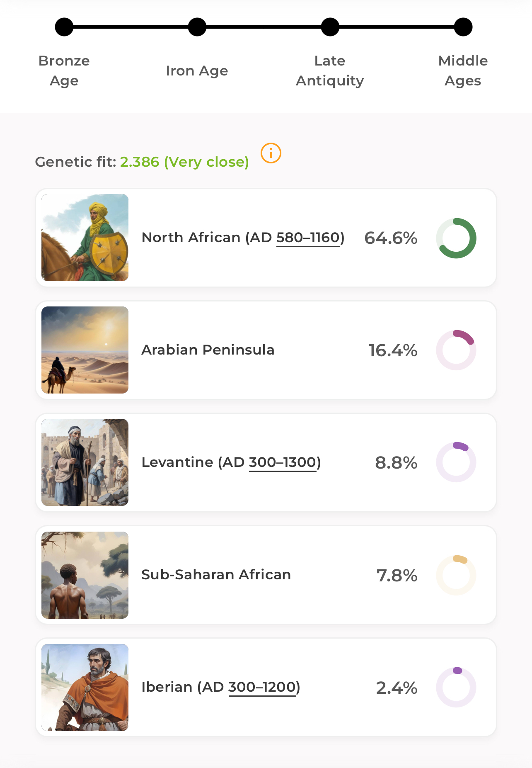Image resolution: width=532 pixels, height=768 pixels.
Task: Select the Middle Ages timeline dot
Action: point(463,27)
